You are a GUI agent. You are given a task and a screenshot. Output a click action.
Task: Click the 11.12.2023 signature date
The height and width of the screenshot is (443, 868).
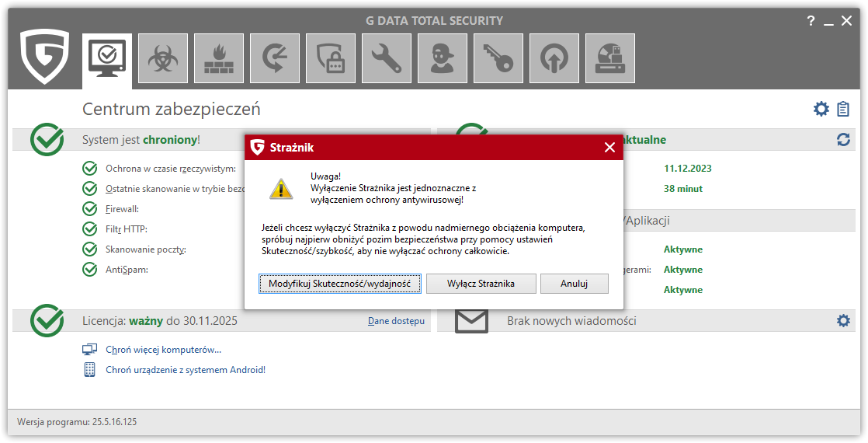click(x=688, y=169)
